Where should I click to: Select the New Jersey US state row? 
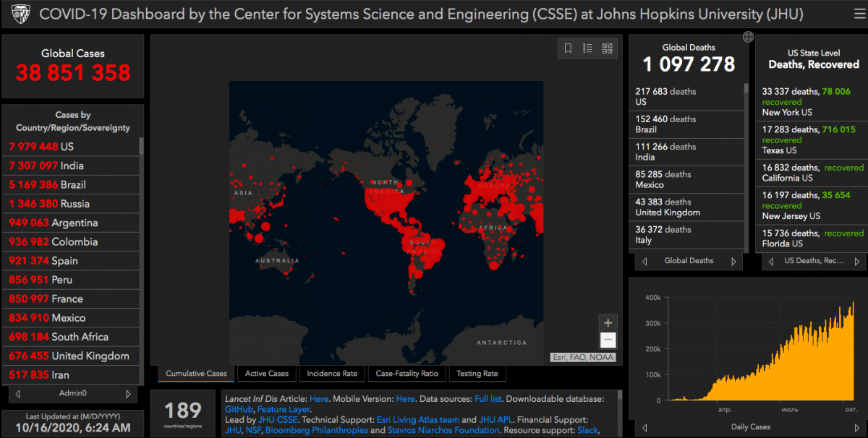813,205
